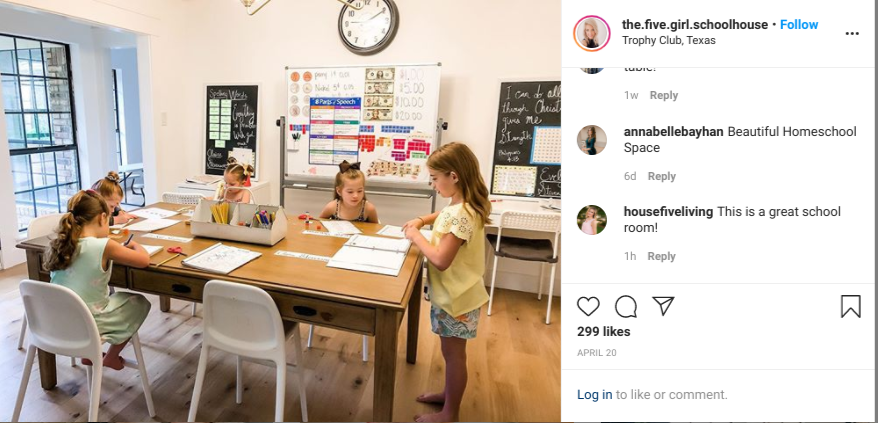This screenshot has height=423, width=878.
Task: Click the Log in link
Action: click(595, 394)
